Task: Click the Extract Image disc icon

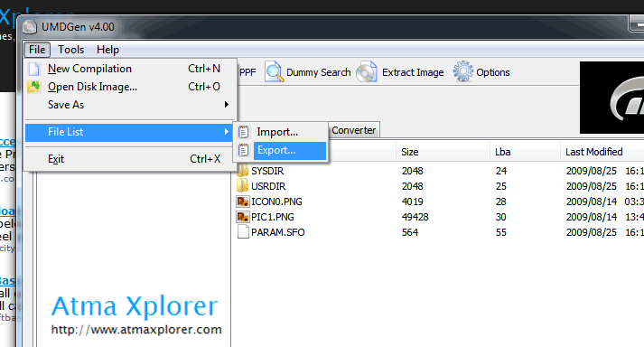Action: pyautogui.click(x=367, y=72)
